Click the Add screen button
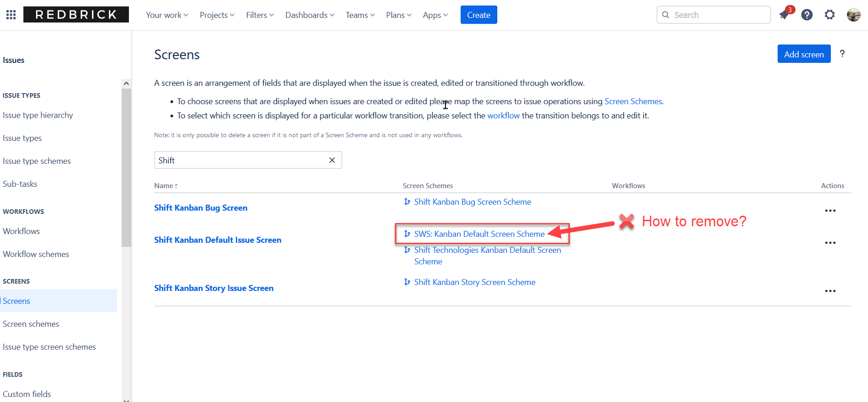This screenshot has height=402, width=868. click(804, 54)
